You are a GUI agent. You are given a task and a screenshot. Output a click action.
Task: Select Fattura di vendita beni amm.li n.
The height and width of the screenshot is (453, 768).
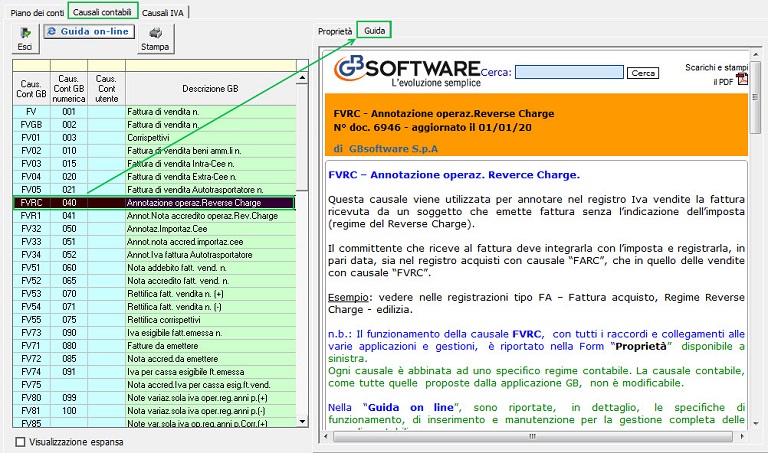click(154, 151)
